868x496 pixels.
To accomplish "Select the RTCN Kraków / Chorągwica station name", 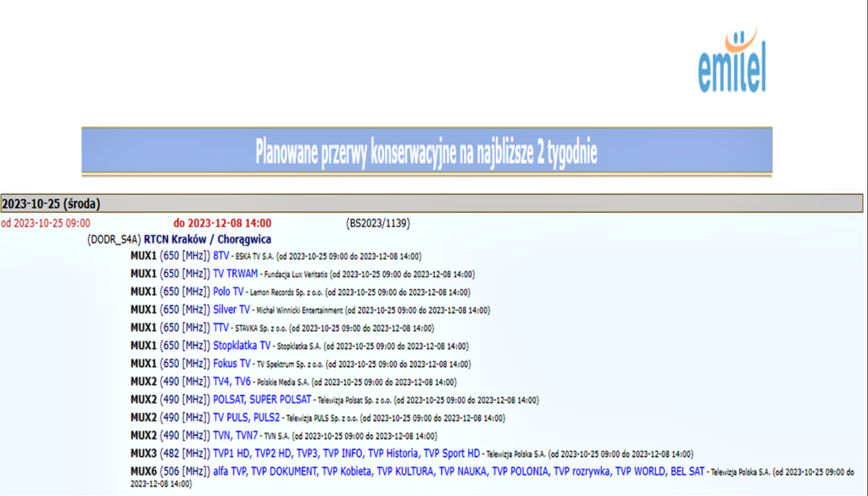I will click(x=208, y=240).
